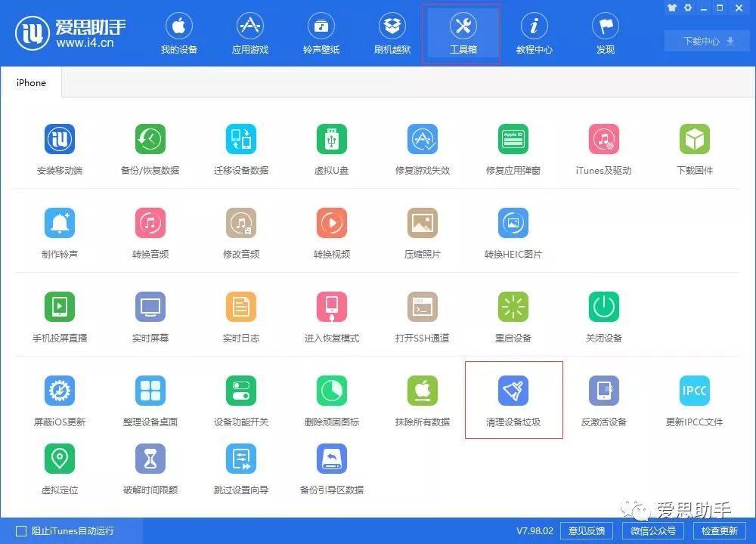
Task: Click version number V7.98.02
Action: 534,531
